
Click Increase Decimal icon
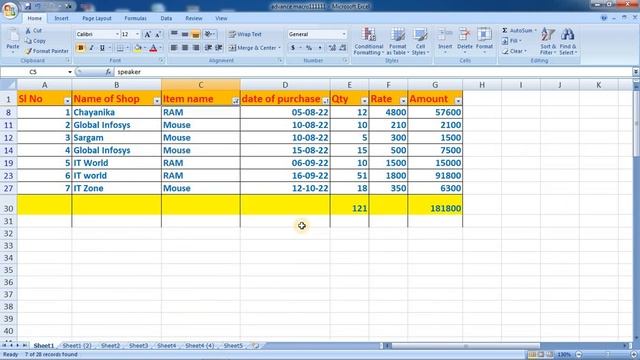pyautogui.click(x=332, y=48)
